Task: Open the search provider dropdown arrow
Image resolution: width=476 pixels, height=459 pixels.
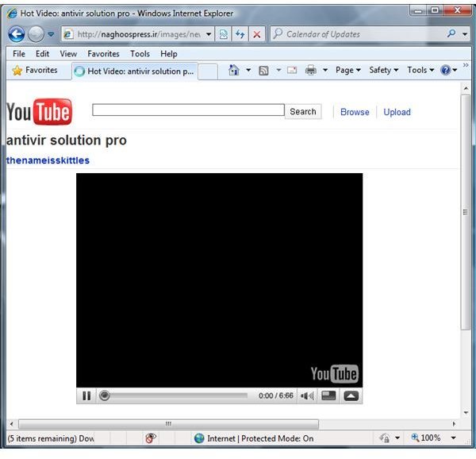Action: pos(465,34)
